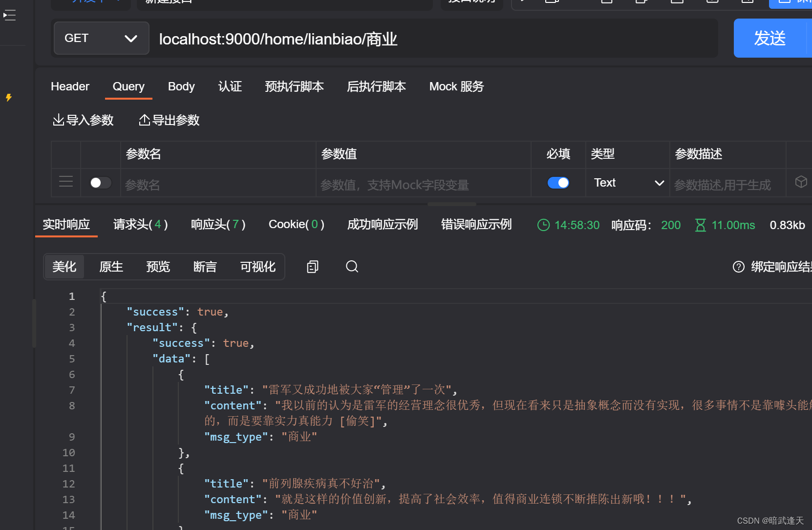Toggle the required (必填) switch off
This screenshot has width=812, height=530.
click(558, 183)
